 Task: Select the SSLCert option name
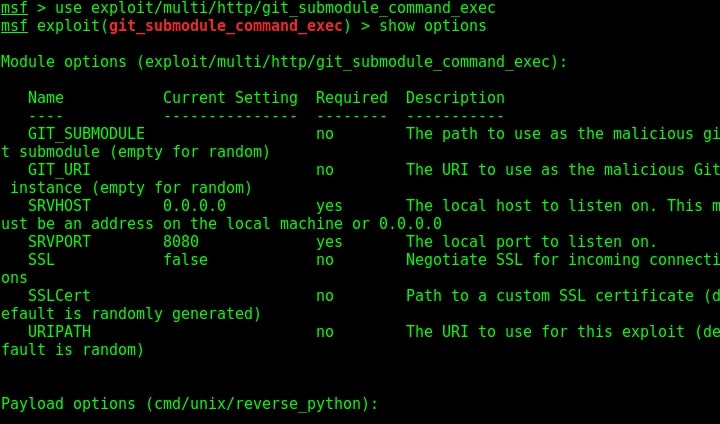(x=59, y=295)
